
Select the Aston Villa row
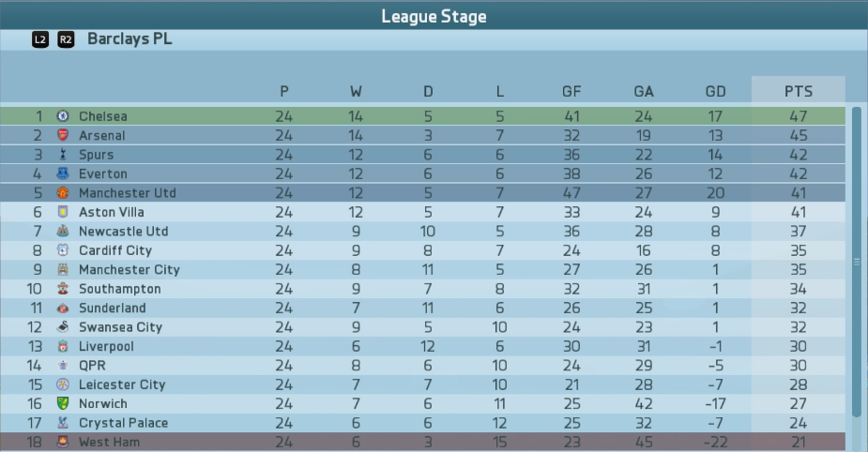tap(423, 212)
